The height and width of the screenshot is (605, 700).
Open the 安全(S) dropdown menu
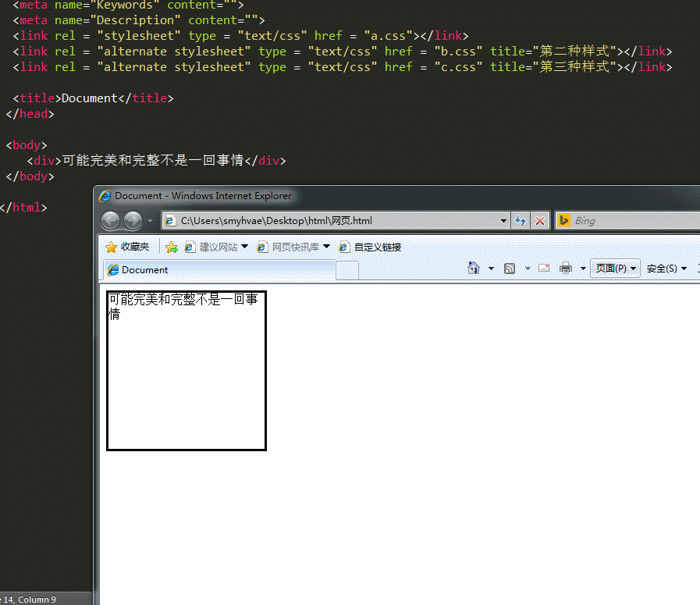[666, 268]
